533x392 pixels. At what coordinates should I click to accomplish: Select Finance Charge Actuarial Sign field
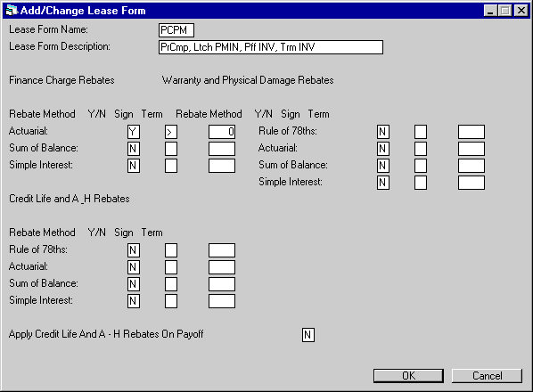(171, 132)
